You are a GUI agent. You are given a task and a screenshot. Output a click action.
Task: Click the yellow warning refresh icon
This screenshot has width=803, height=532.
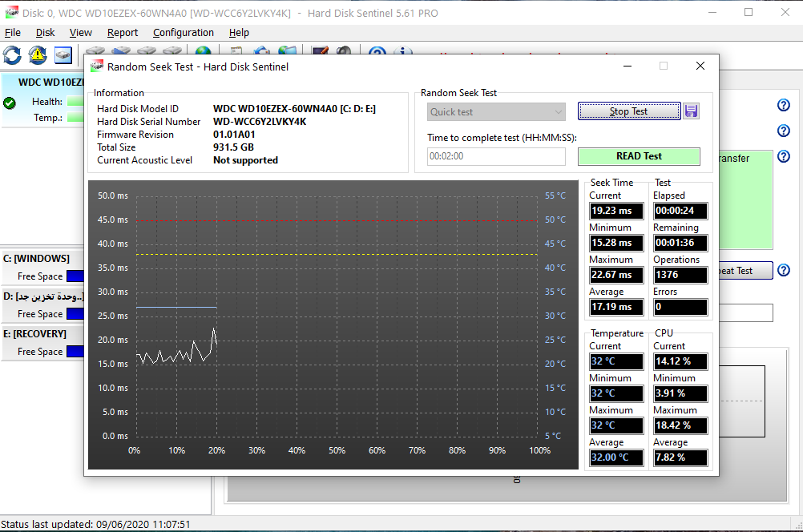38,54
